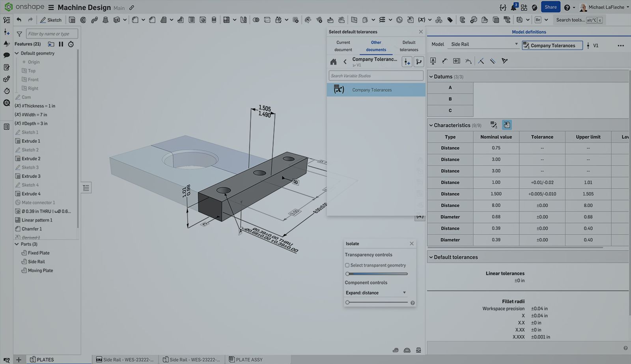Screen dimensions: 631x364
Task: Open the notifications bell icon
Action: [513, 6]
